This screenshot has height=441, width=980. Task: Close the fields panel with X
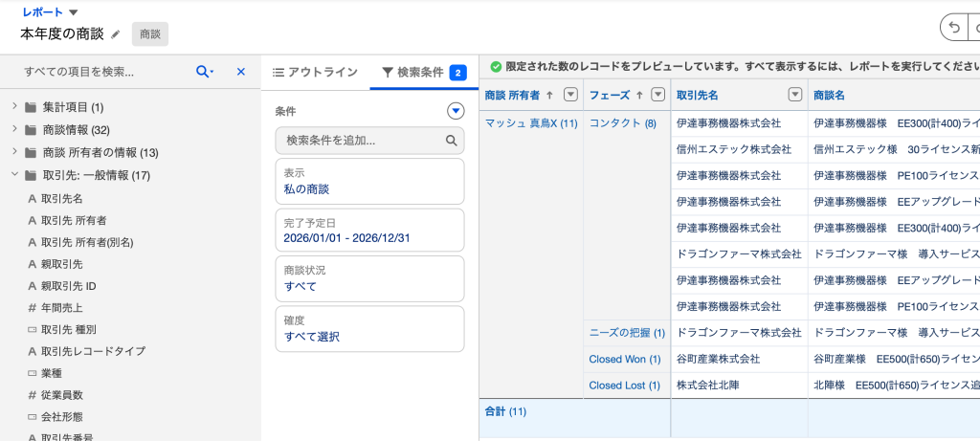(x=240, y=72)
